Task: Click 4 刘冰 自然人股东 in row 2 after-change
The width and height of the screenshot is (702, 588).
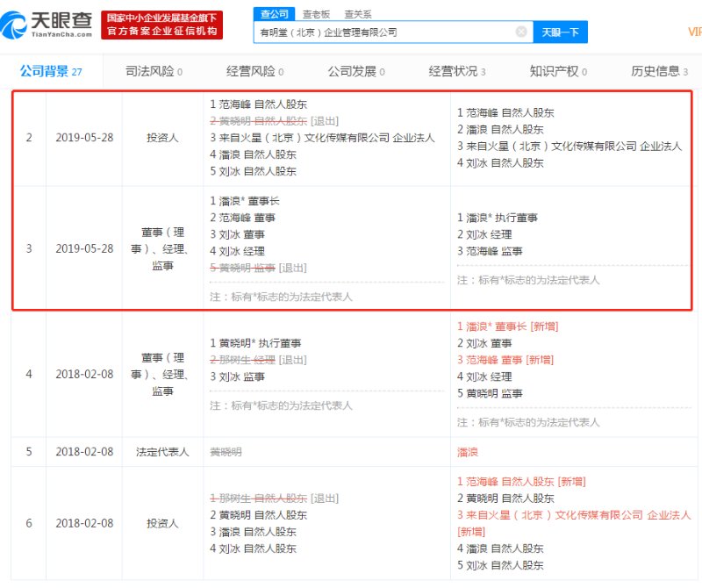Action: (500, 163)
